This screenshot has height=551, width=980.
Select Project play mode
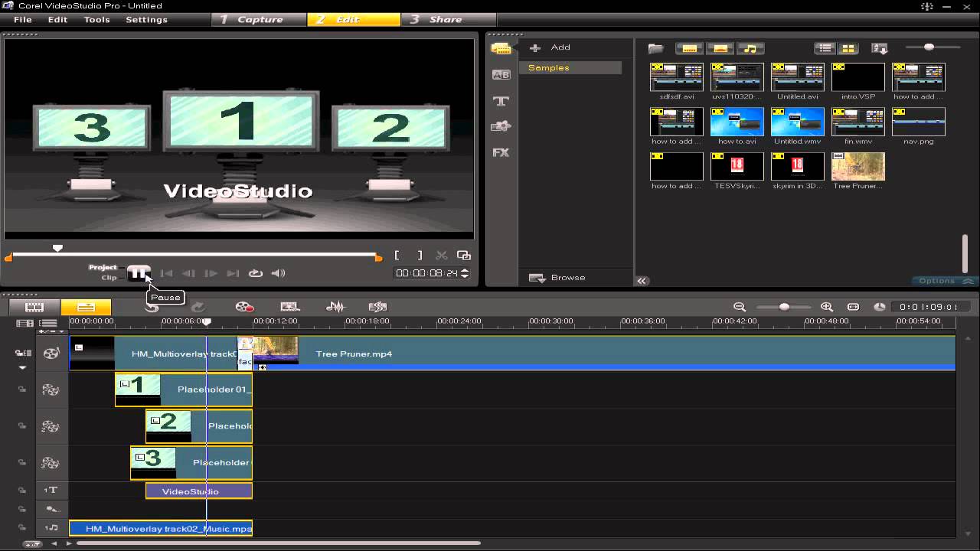(x=103, y=267)
